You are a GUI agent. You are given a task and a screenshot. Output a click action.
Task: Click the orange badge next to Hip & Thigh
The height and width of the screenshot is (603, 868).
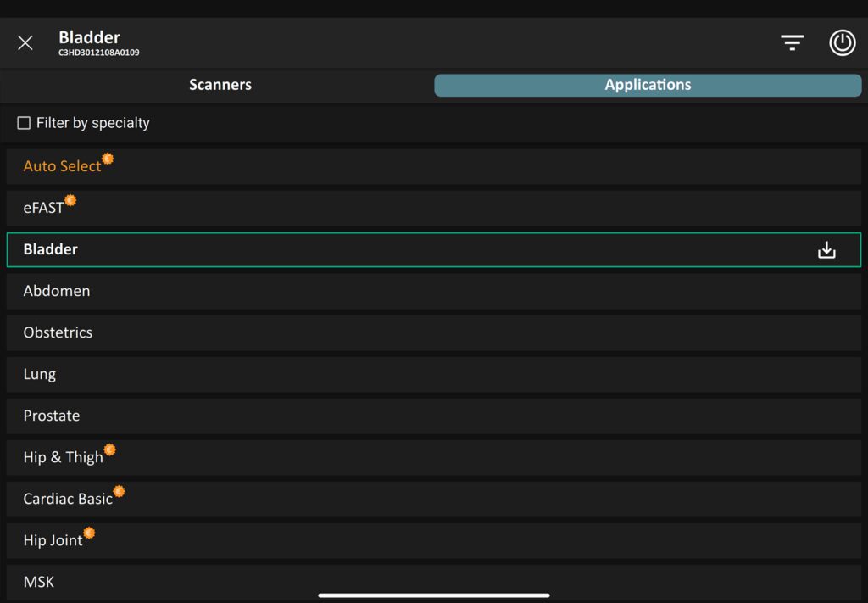pyautogui.click(x=110, y=449)
